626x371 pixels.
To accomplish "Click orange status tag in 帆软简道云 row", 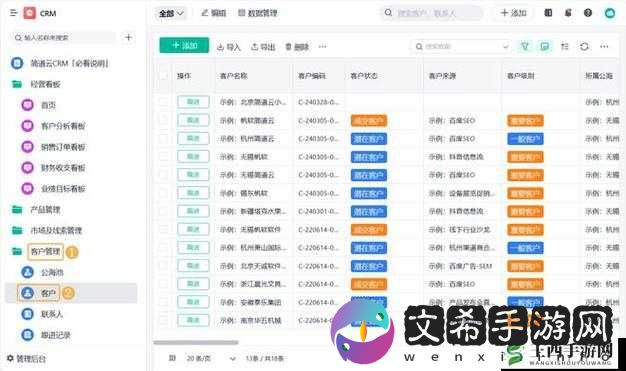I will [x=369, y=121].
